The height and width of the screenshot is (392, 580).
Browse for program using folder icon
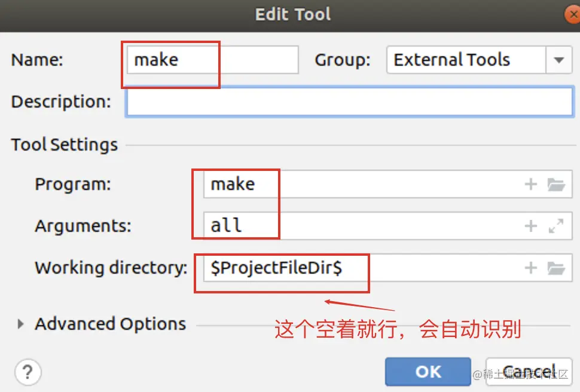click(x=556, y=184)
